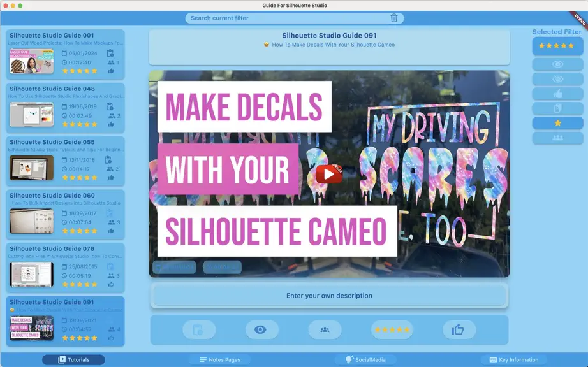Image resolution: width=588 pixels, height=367 pixels.
Task: Click the duration 00:07:04
Action: (80, 222)
